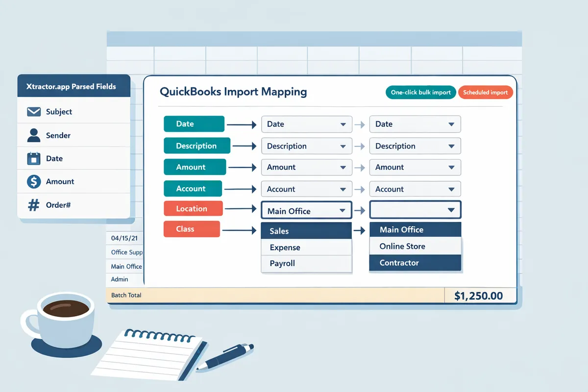This screenshot has height=392, width=588.
Task: Open the Main Office location dropdown
Action: click(x=307, y=211)
